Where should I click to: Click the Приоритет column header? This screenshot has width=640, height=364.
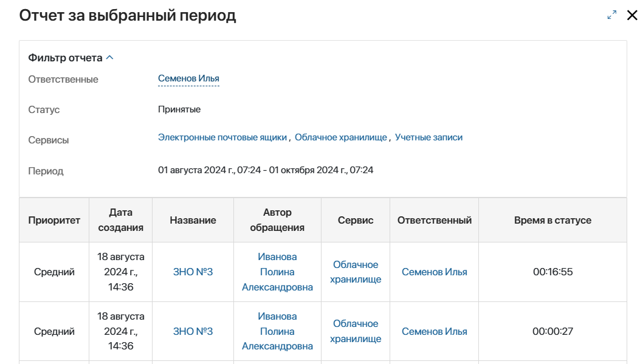click(54, 220)
